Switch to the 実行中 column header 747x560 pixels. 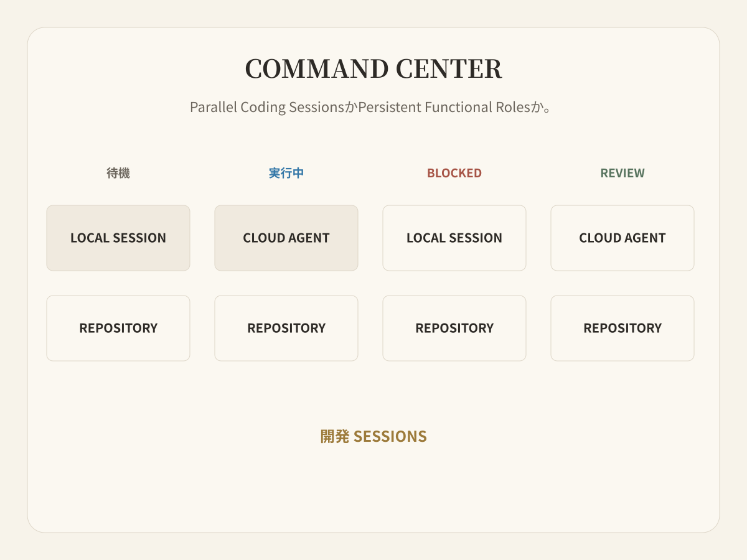tap(286, 173)
